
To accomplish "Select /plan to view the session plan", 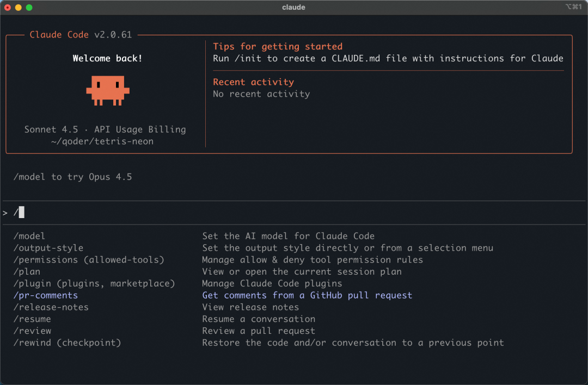I will [27, 271].
